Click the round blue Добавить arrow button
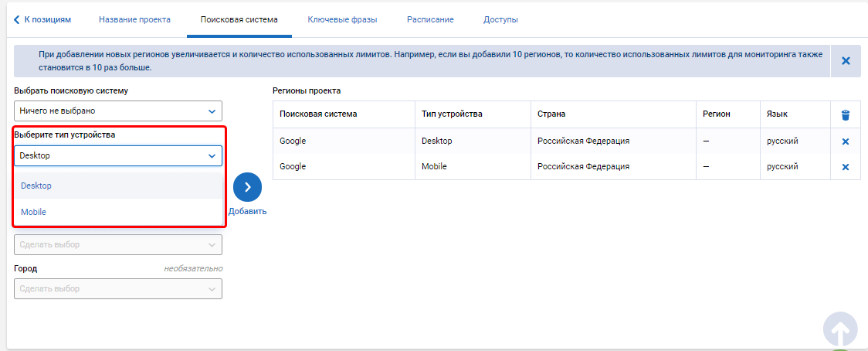 (247, 187)
